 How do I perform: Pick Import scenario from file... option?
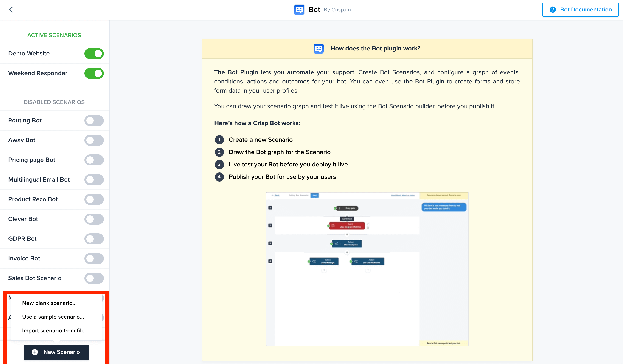tap(55, 330)
